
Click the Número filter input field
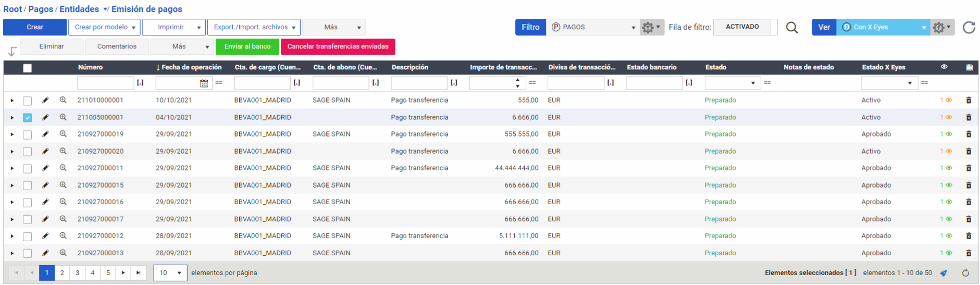[106, 83]
